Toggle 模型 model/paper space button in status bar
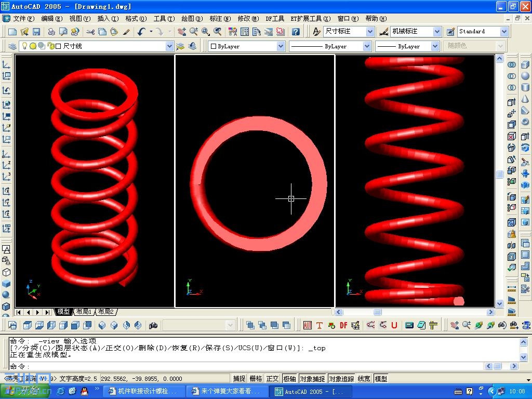This screenshot has height=399, width=532. coord(381,379)
